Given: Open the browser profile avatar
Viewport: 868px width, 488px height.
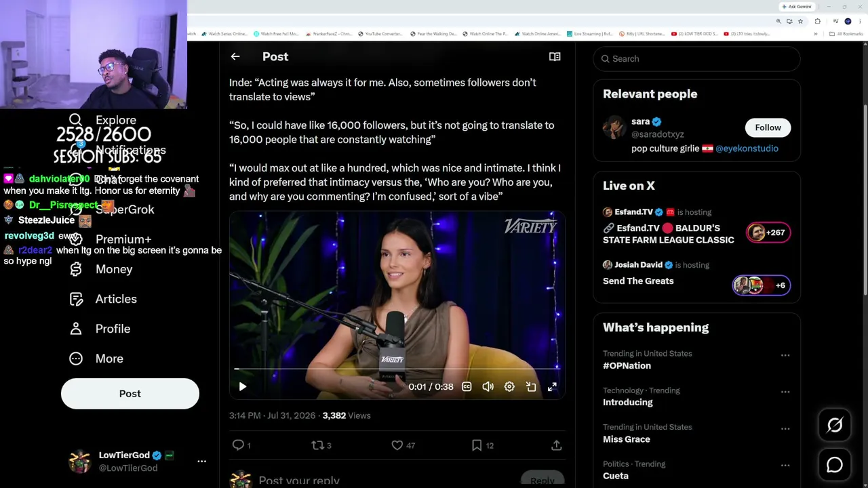Looking at the screenshot, I should point(848,21).
